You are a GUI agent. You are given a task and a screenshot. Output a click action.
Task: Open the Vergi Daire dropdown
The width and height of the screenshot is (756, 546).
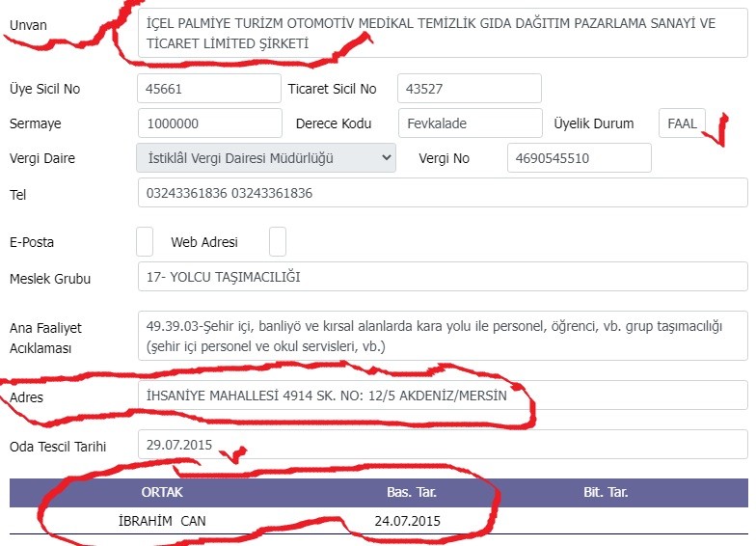pyautogui.click(x=266, y=158)
